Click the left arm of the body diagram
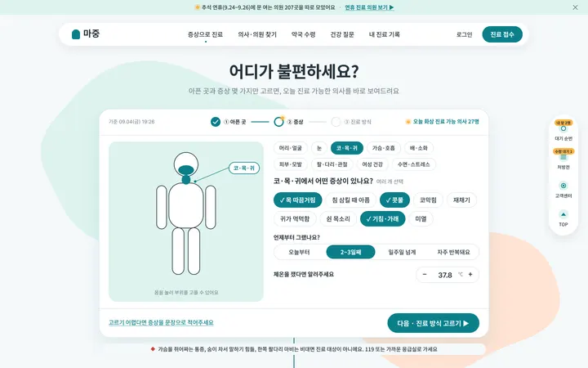This screenshot has width=588, height=368. (x=162, y=207)
